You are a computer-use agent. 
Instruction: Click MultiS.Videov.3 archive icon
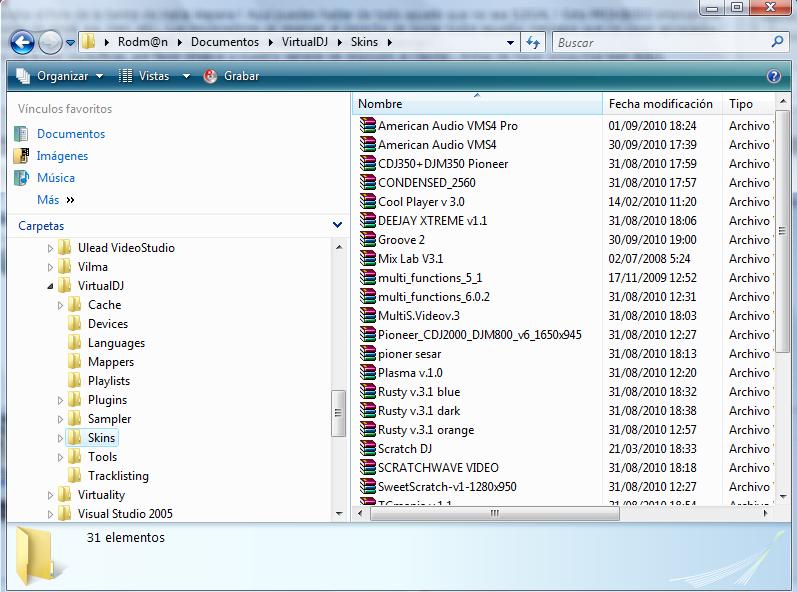[367, 315]
